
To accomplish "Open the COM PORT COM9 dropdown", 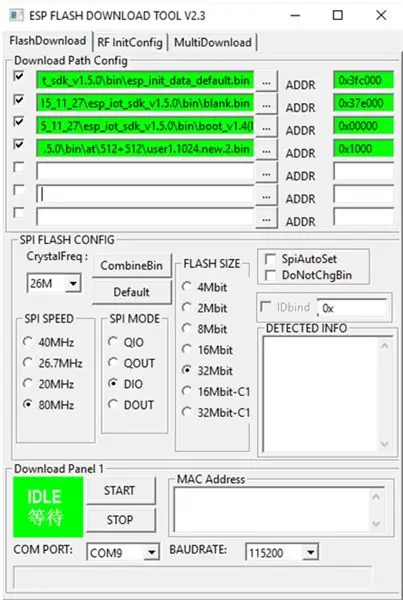I will (x=152, y=553).
